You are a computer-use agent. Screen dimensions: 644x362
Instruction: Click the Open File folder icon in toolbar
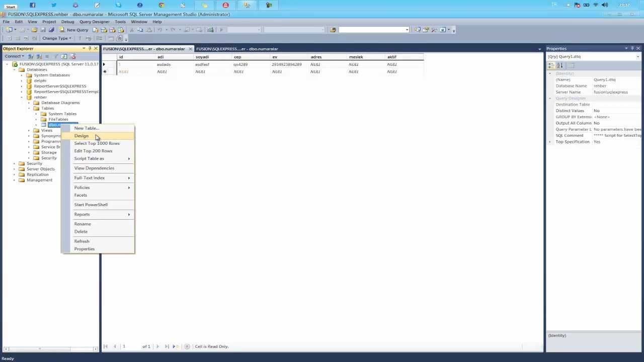pos(34,30)
